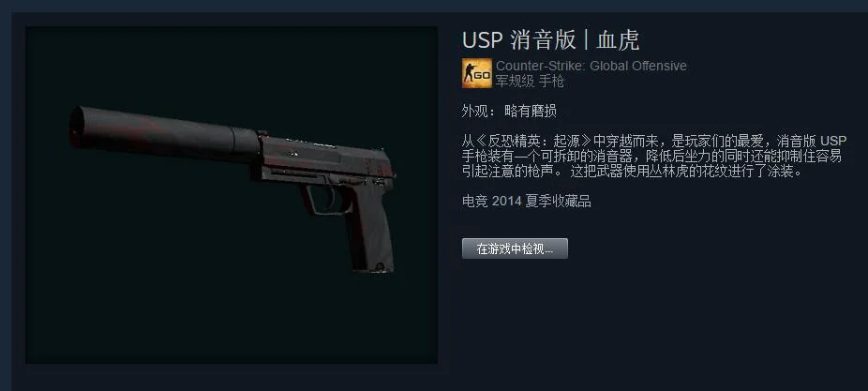Click the 电竞 2014 夏季收藏品 collection text
The height and width of the screenshot is (391, 868).
tap(527, 202)
